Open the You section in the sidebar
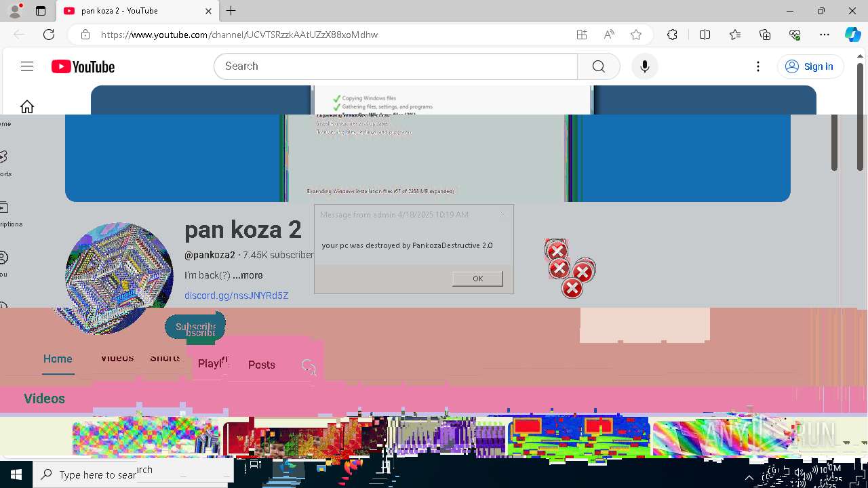The width and height of the screenshot is (868, 488). 4,264
